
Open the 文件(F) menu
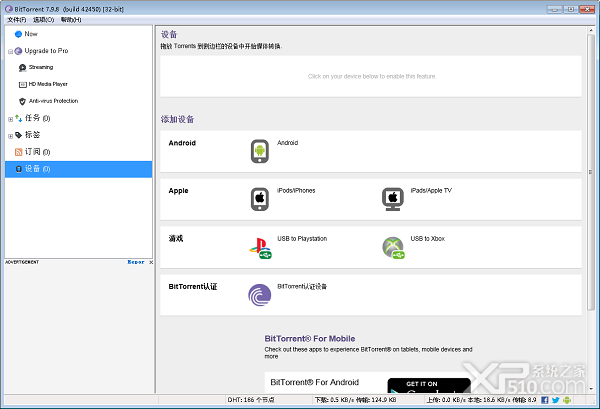[x=16, y=20]
